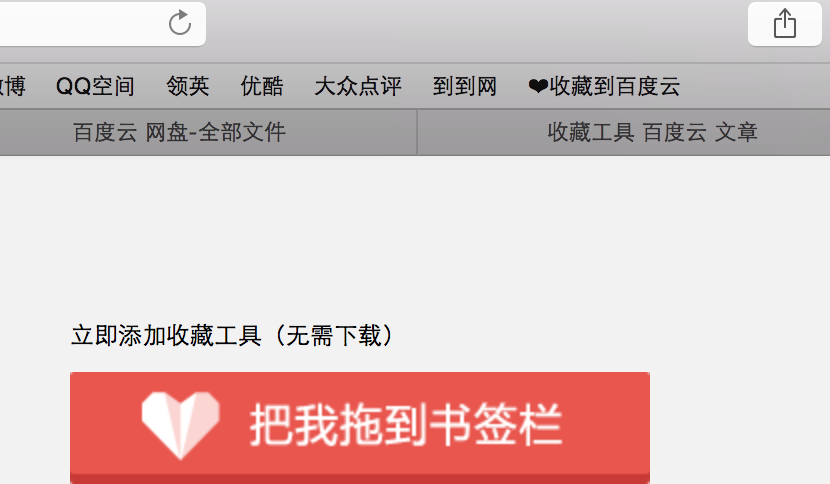The image size is (830, 484).
Task: Click the white heart icon on red banner
Action: [181, 425]
